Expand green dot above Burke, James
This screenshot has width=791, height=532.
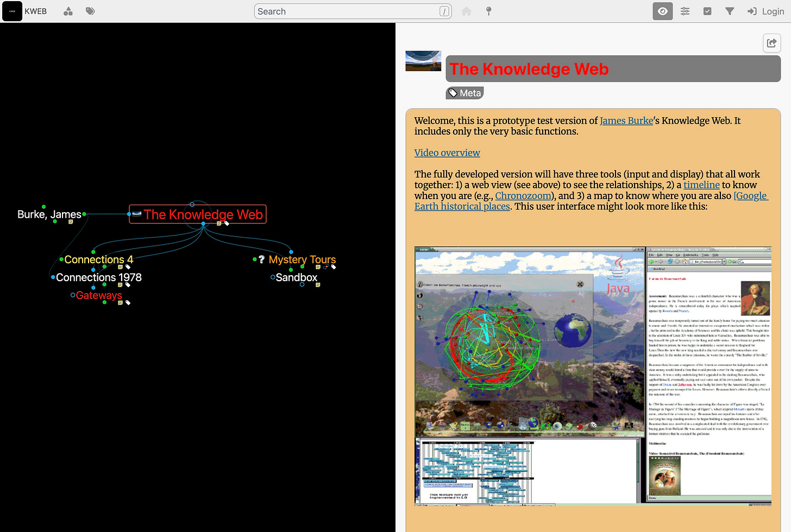43,207
